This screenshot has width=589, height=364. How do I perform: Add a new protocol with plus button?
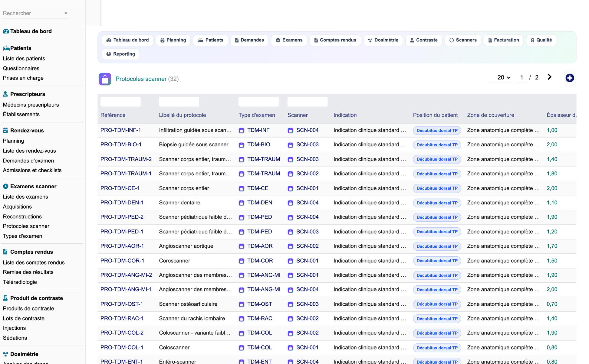coord(570,78)
